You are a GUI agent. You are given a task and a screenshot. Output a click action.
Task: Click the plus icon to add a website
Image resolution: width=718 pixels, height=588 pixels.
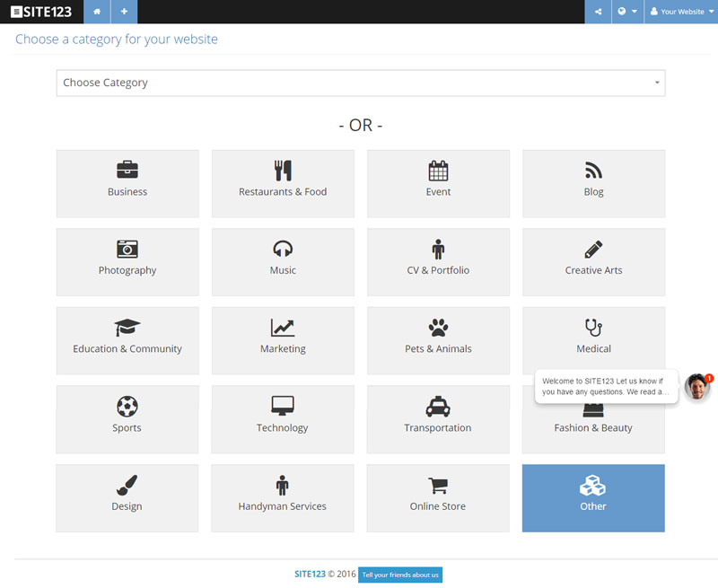124,12
